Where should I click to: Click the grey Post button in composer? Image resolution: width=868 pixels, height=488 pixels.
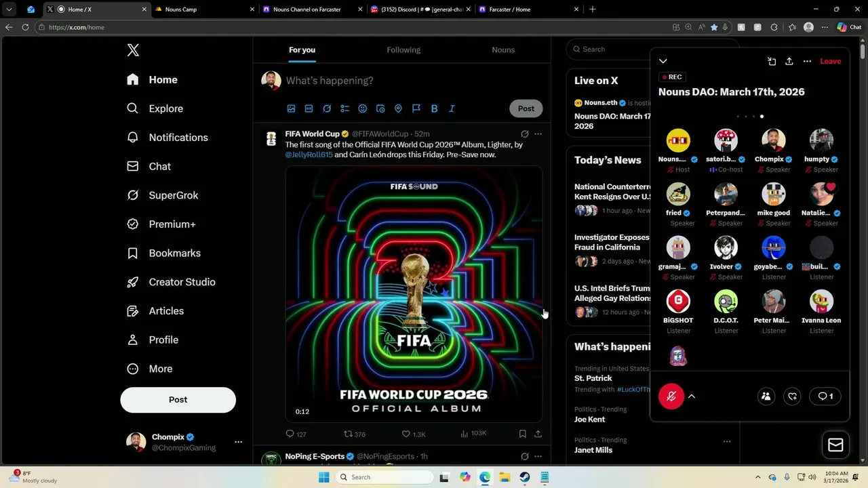[x=526, y=108]
